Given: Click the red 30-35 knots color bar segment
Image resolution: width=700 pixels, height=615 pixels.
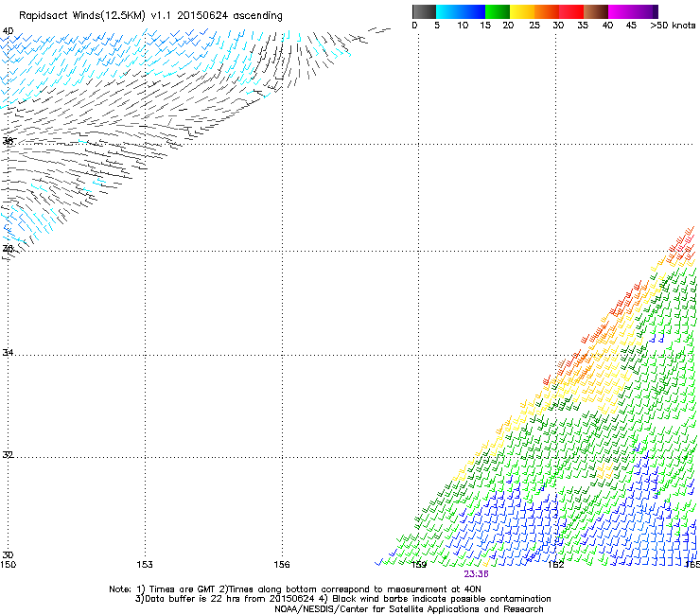Looking at the screenshot, I should pyautogui.click(x=571, y=11).
